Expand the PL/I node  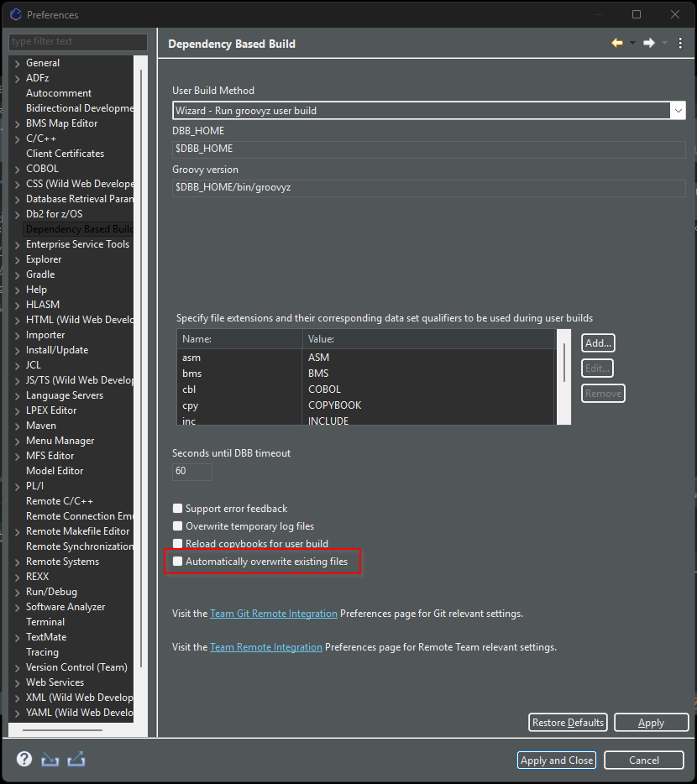pos(18,487)
